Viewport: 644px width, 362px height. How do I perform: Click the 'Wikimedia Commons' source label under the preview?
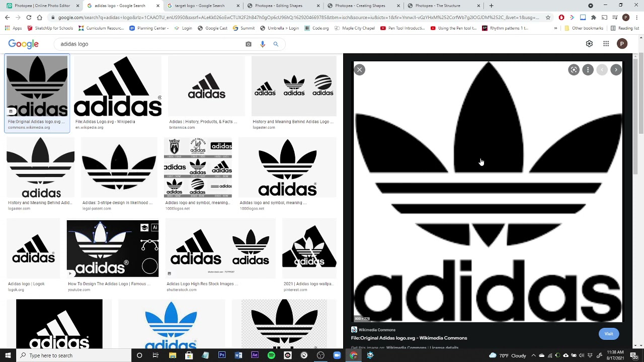tap(377, 330)
